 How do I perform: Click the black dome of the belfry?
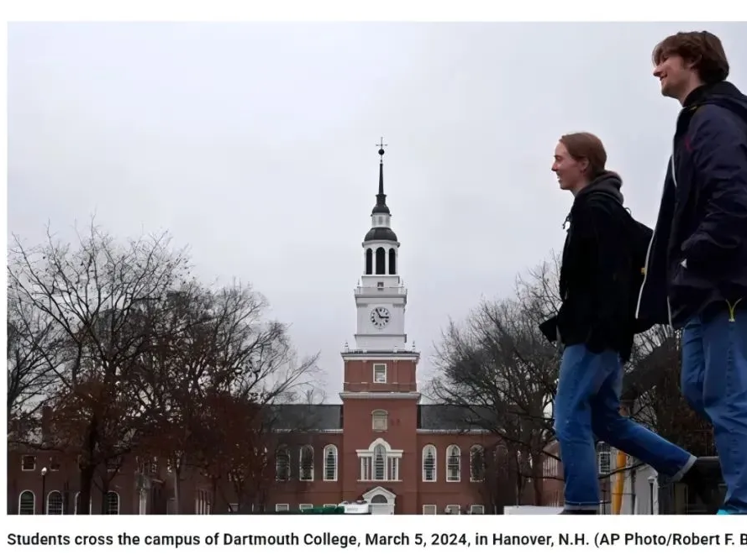(381, 235)
